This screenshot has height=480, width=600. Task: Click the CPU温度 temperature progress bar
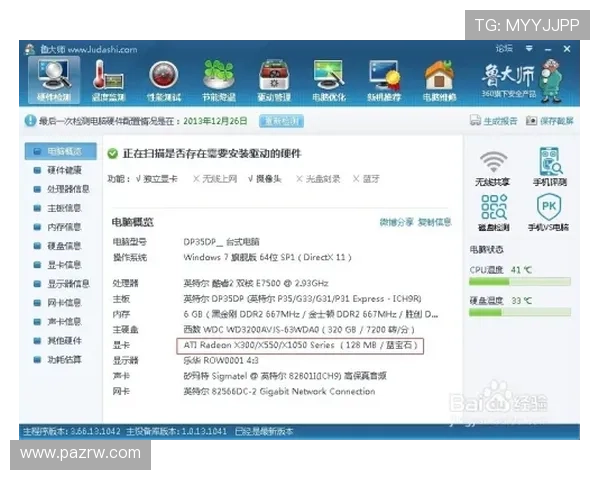[520, 282]
